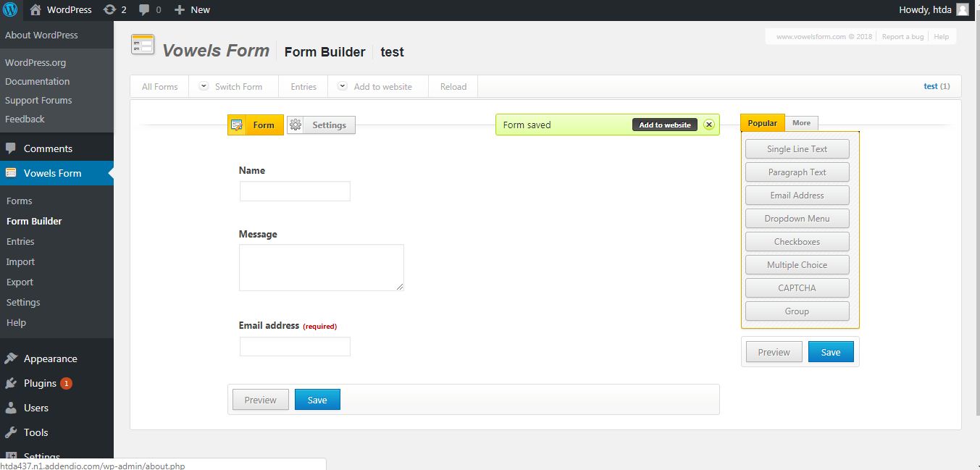
Task: Add an Email Address element
Action: click(x=797, y=196)
